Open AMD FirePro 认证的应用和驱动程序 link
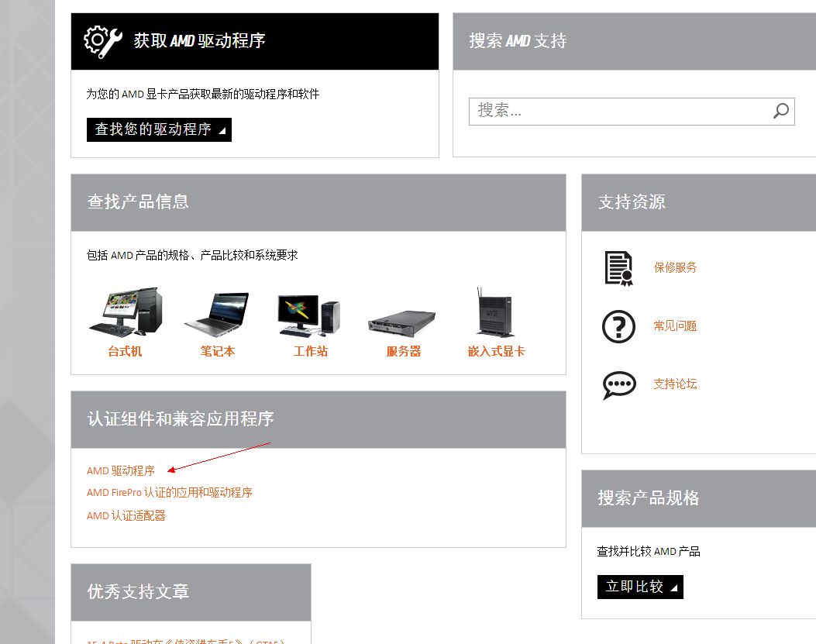 [170, 493]
